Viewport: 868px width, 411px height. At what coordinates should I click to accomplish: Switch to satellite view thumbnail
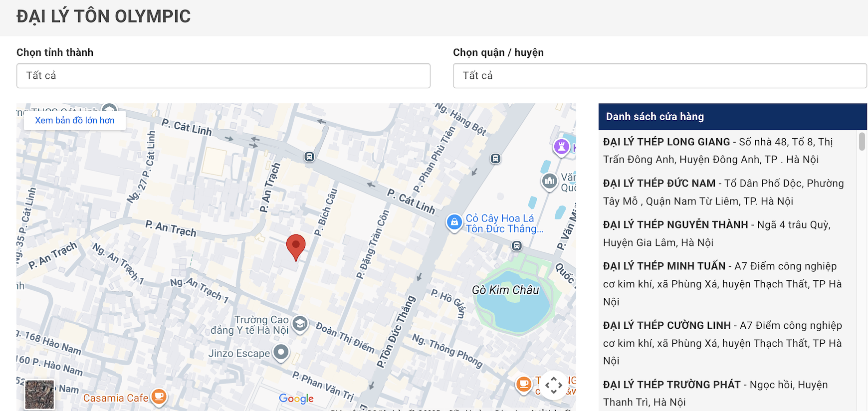pyautogui.click(x=39, y=395)
